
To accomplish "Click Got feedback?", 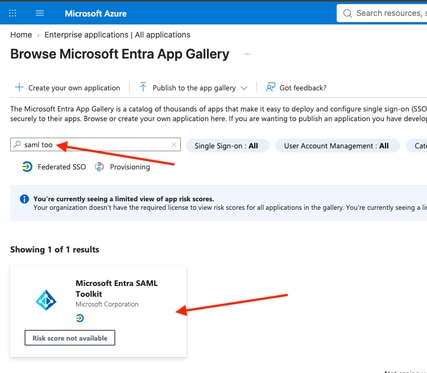I will click(x=296, y=88).
